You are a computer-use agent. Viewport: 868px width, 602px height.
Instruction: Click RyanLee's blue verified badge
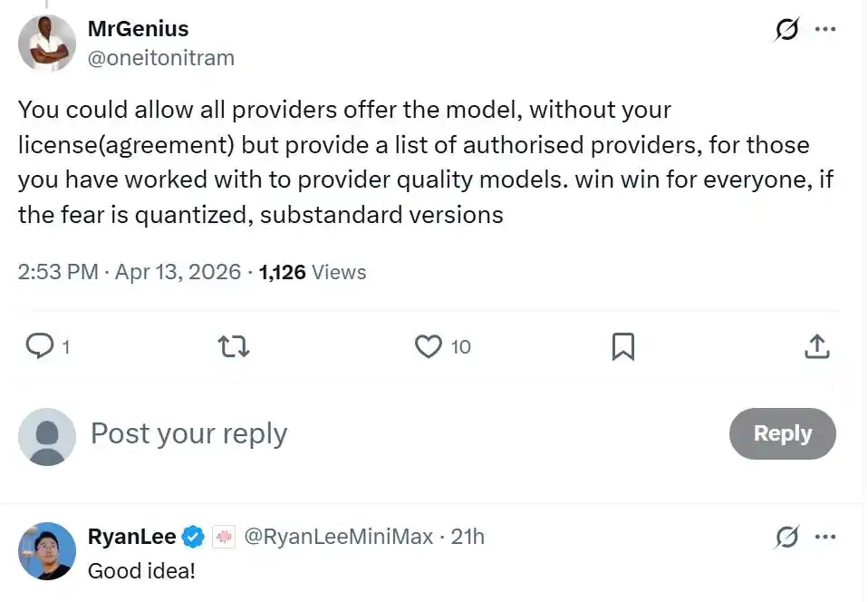pyautogui.click(x=192, y=537)
